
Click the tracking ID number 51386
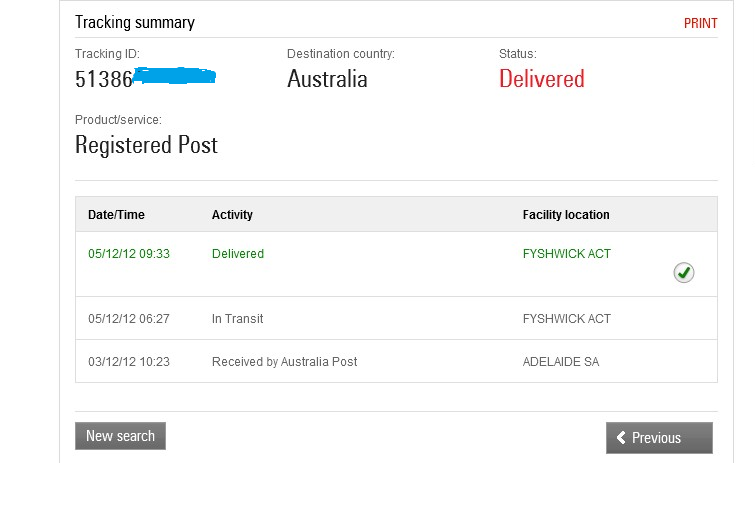click(104, 79)
